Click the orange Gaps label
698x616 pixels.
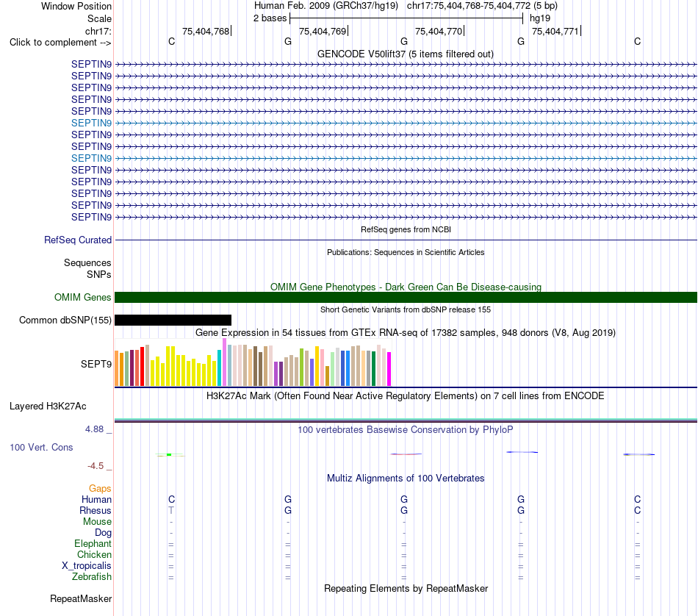(100, 489)
